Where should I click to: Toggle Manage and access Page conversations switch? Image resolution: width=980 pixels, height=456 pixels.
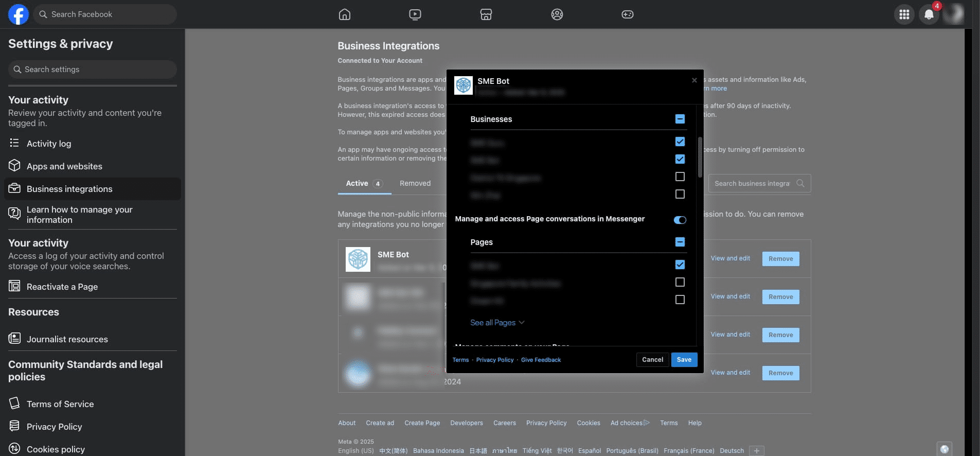point(680,220)
